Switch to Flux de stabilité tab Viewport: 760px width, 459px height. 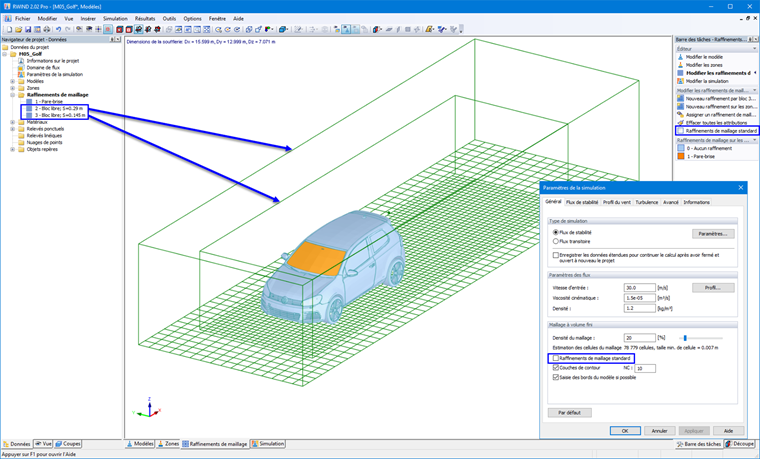[582, 202]
